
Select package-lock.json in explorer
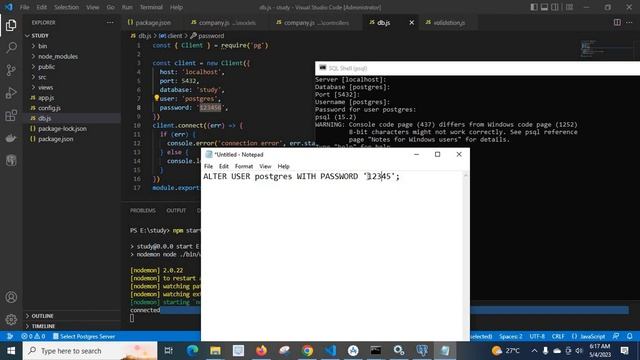tap(62, 129)
